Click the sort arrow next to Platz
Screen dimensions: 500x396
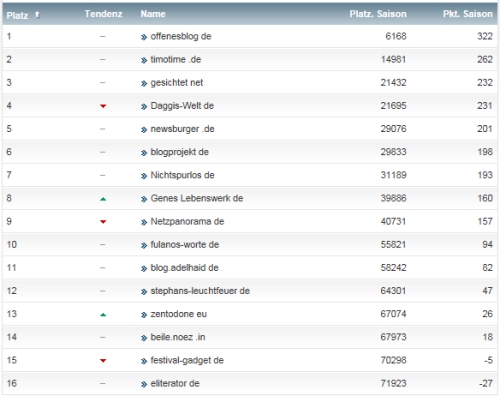(x=37, y=15)
